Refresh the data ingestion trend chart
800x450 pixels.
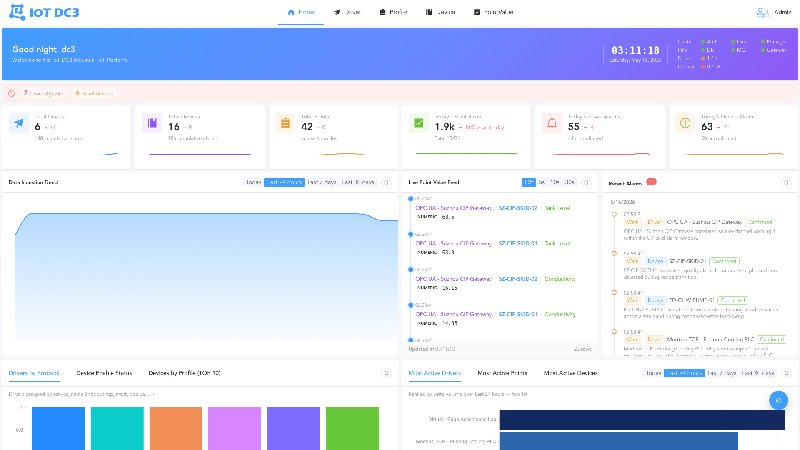[x=386, y=182]
